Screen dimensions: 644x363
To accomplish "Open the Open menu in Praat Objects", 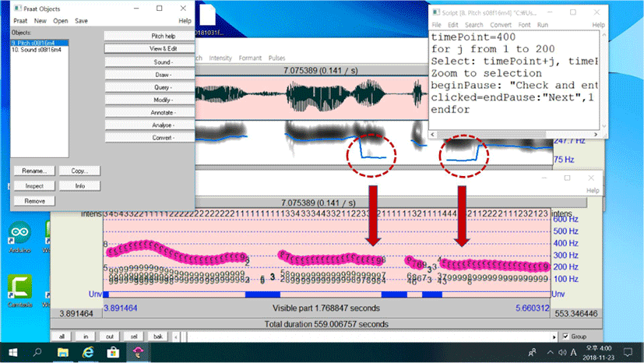I will pos(61,21).
